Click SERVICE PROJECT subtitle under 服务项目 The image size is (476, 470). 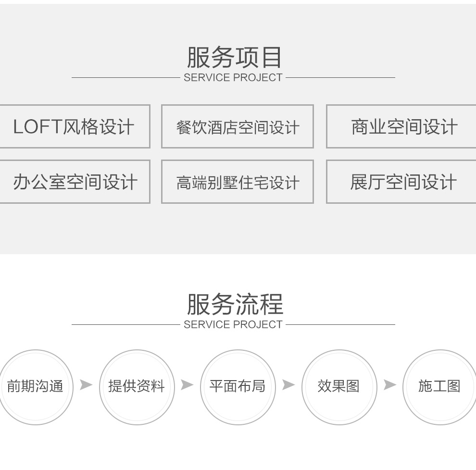click(x=233, y=78)
